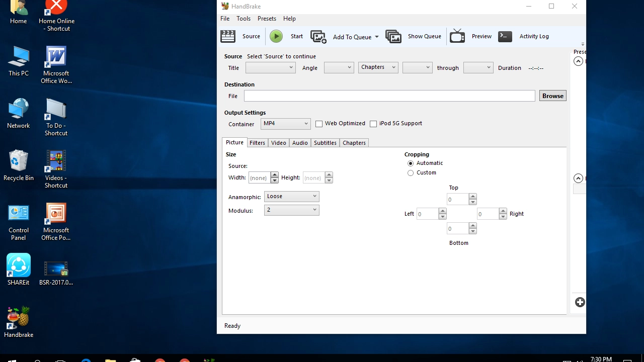Viewport: 644px width, 362px height.
Task: Open the Angle dropdown
Action: click(339, 67)
